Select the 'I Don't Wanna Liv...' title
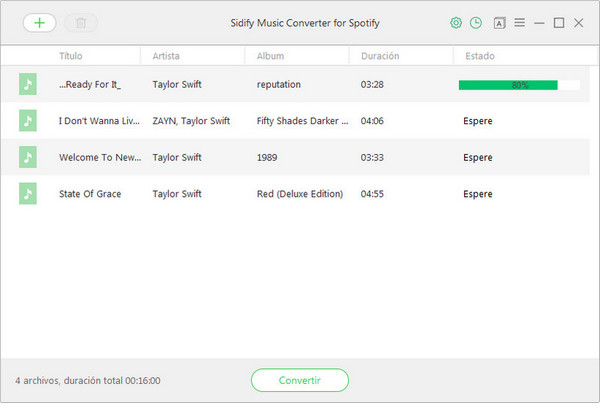Screen dimensions: 600x403 click(99, 121)
